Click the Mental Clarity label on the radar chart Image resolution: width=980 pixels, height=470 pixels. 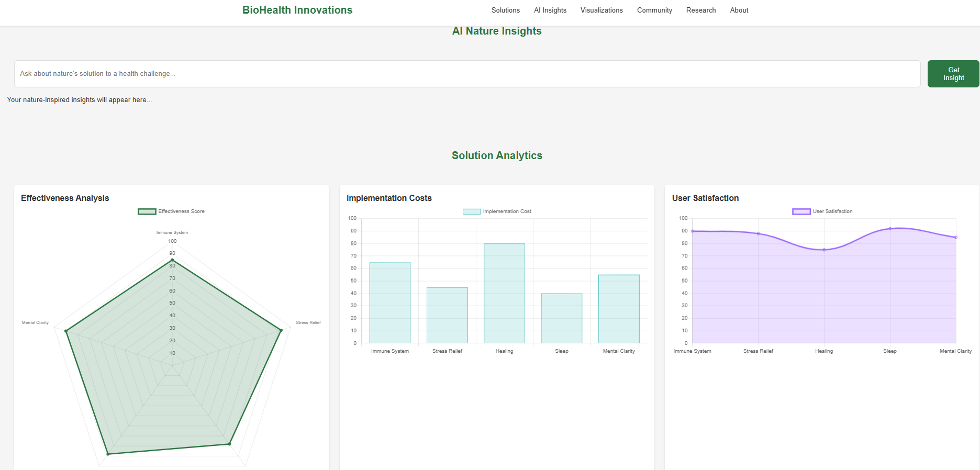(35, 322)
